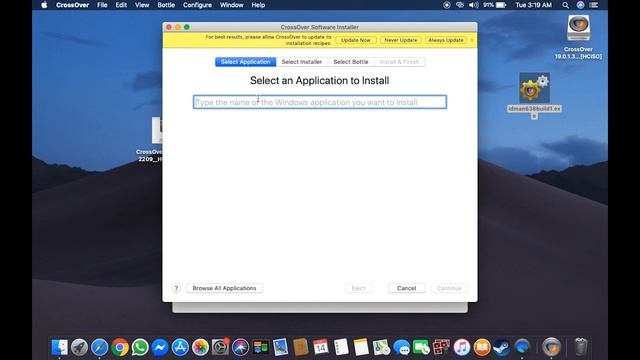Open volume control in menu bar
Screen dimensions: 640x360
473,5
